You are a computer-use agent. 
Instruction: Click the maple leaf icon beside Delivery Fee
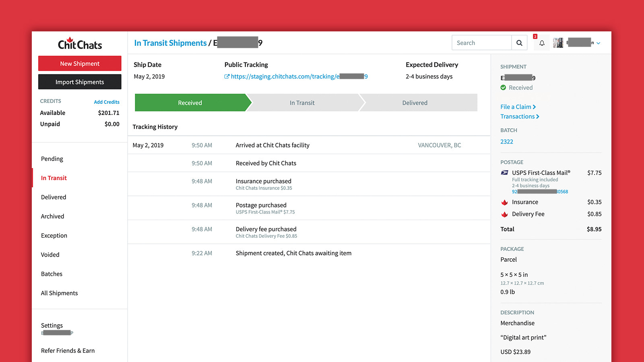click(x=504, y=214)
